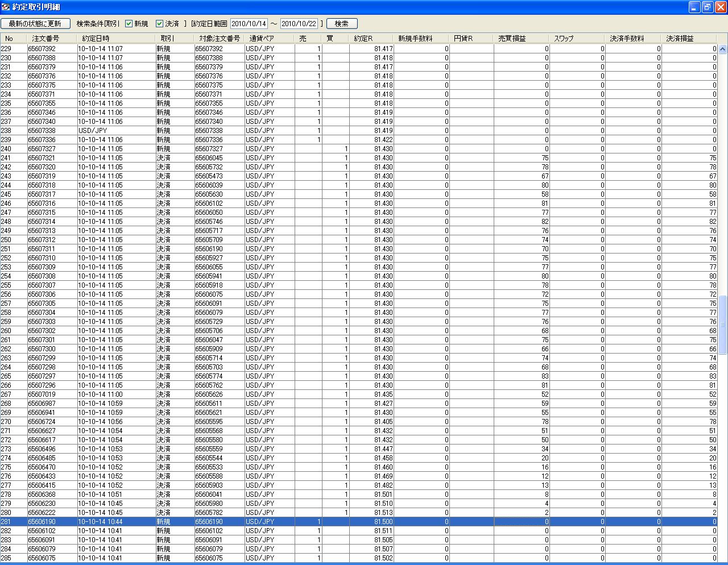
Task: Click execution rate 81.458 in row 274
Action: [x=371, y=458]
